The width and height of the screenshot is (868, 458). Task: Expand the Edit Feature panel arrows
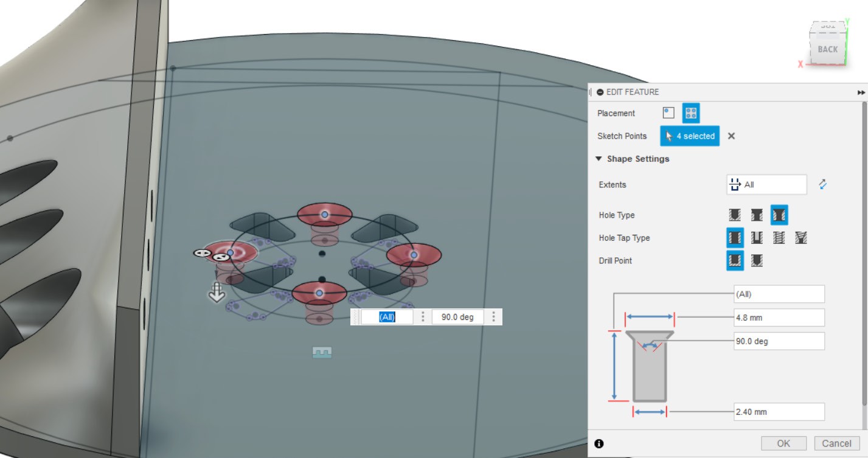(x=861, y=92)
